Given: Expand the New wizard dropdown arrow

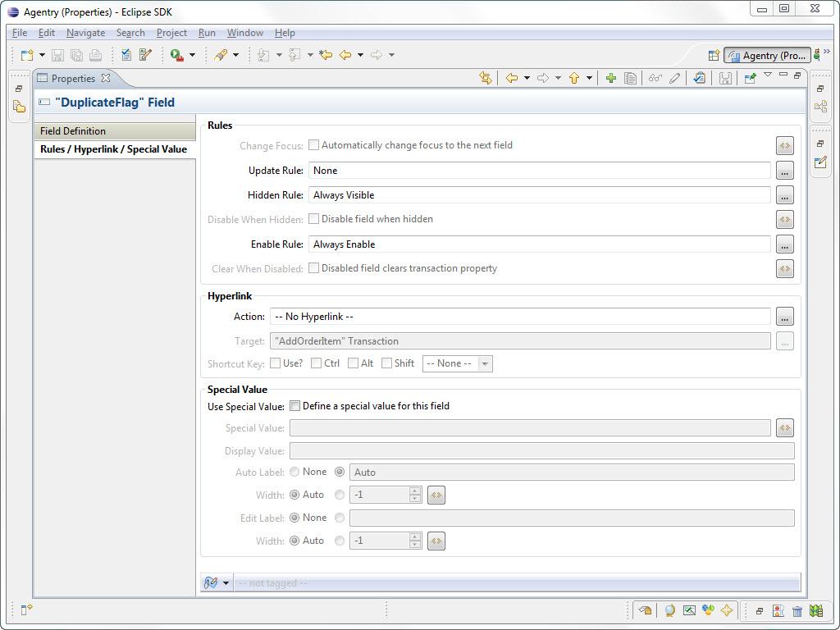Looking at the screenshot, I should click(42, 55).
